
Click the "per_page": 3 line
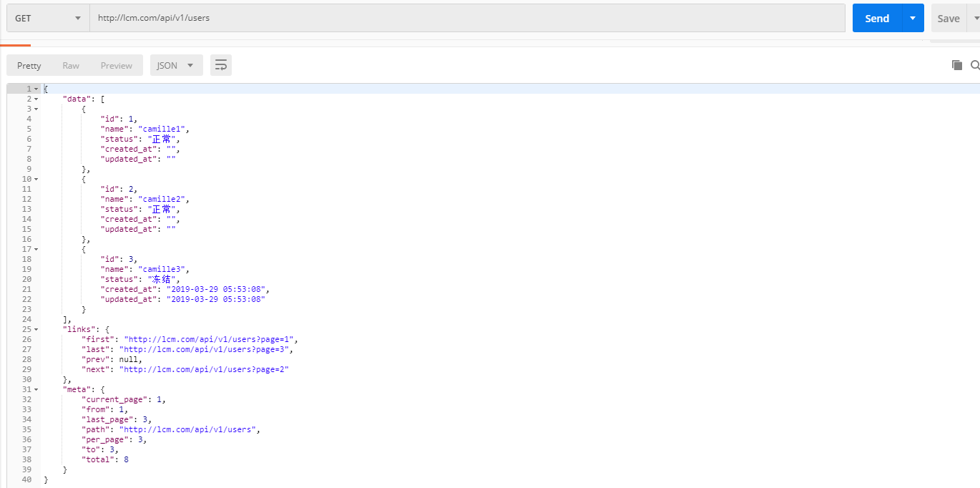[x=114, y=439]
